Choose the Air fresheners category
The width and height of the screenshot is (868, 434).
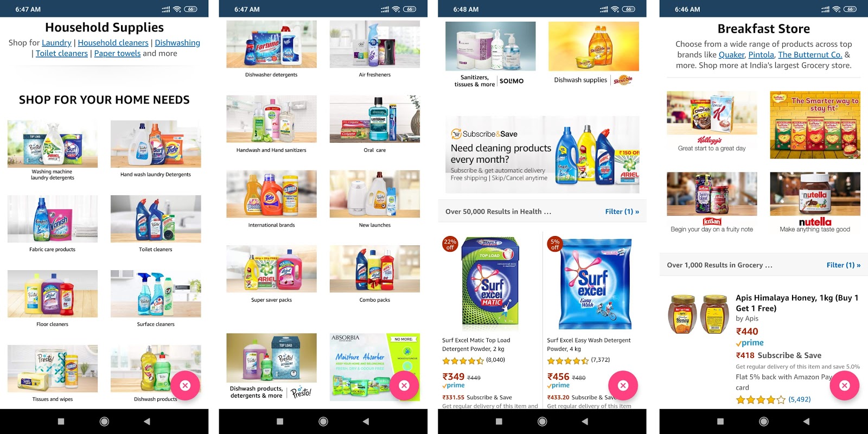pyautogui.click(x=374, y=49)
